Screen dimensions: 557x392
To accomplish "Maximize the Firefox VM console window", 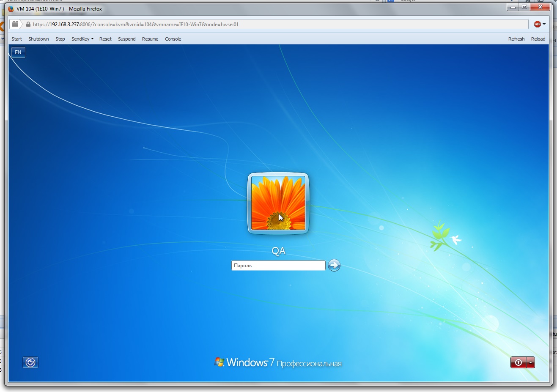I will [524, 7].
